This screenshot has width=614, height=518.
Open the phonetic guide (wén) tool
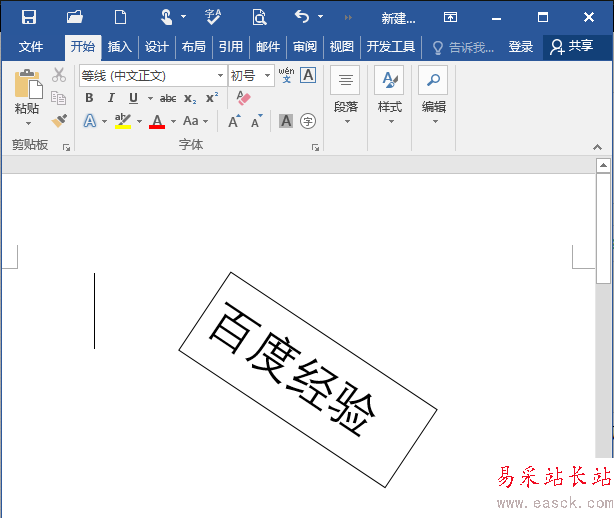pos(286,74)
